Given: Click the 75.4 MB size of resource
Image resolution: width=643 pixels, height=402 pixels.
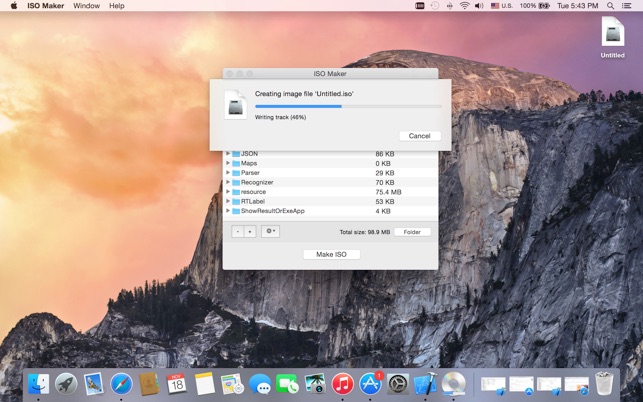Looking at the screenshot, I should click(388, 192).
